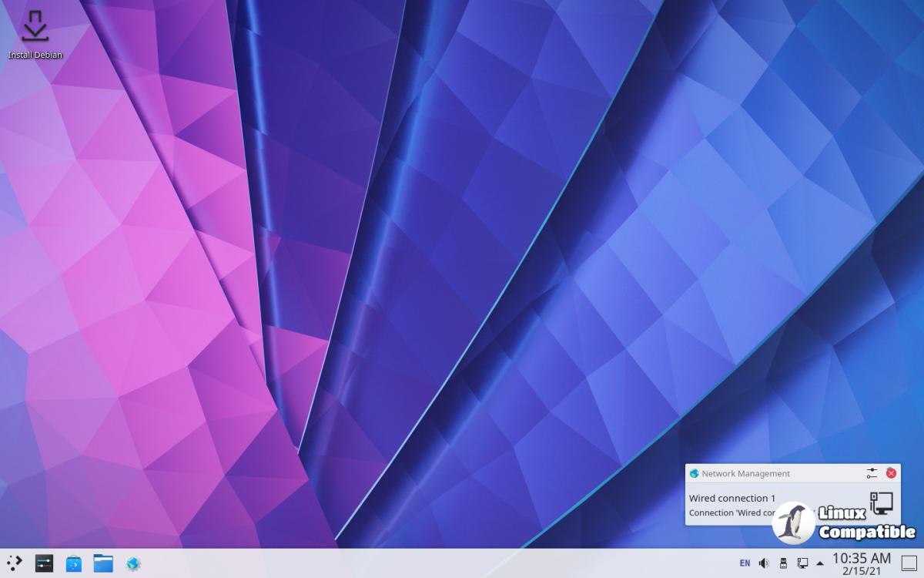The height and width of the screenshot is (578, 924).
Task: Launch the web browser globe icon
Action: coord(133,563)
